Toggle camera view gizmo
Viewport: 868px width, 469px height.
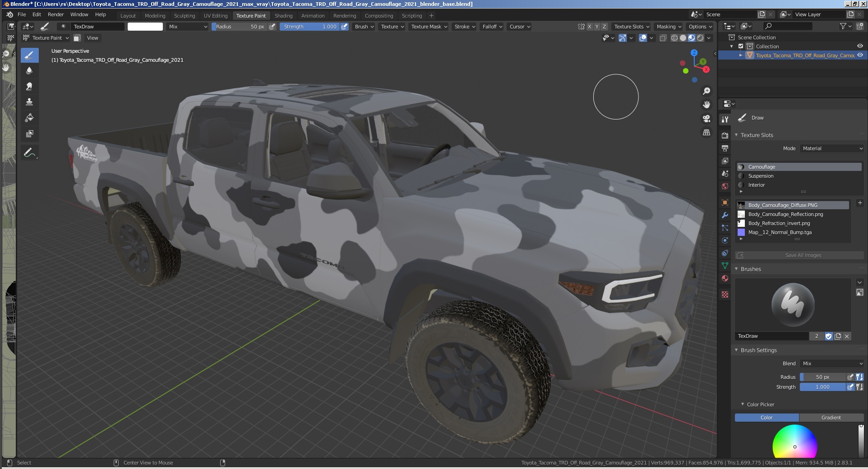[706, 119]
